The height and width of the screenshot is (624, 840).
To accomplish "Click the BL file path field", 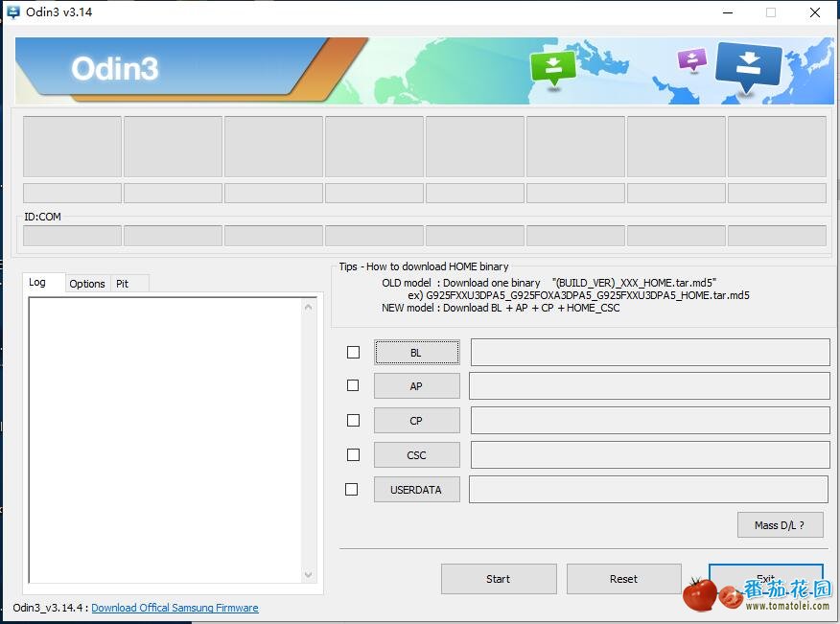I will click(x=650, y=353).
